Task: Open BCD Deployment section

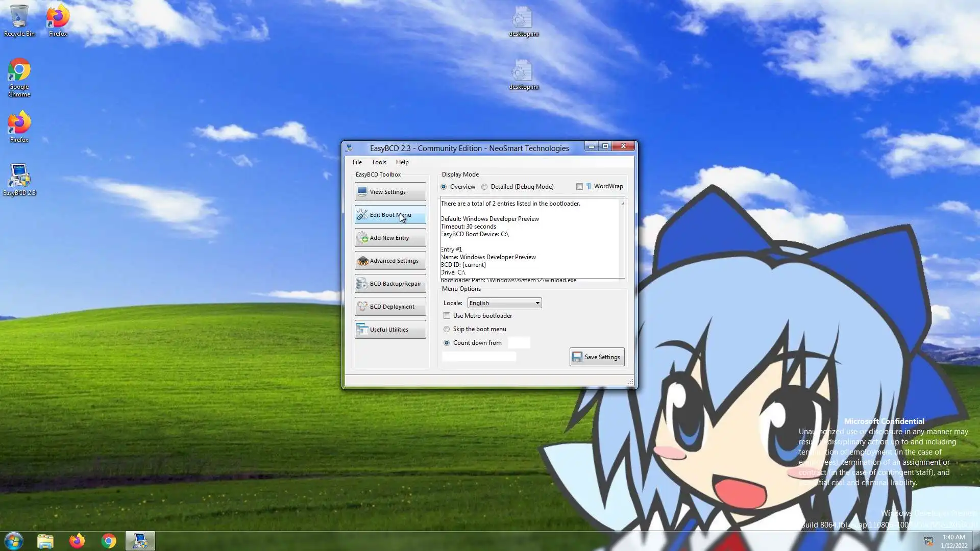Action: click(390, 307)
